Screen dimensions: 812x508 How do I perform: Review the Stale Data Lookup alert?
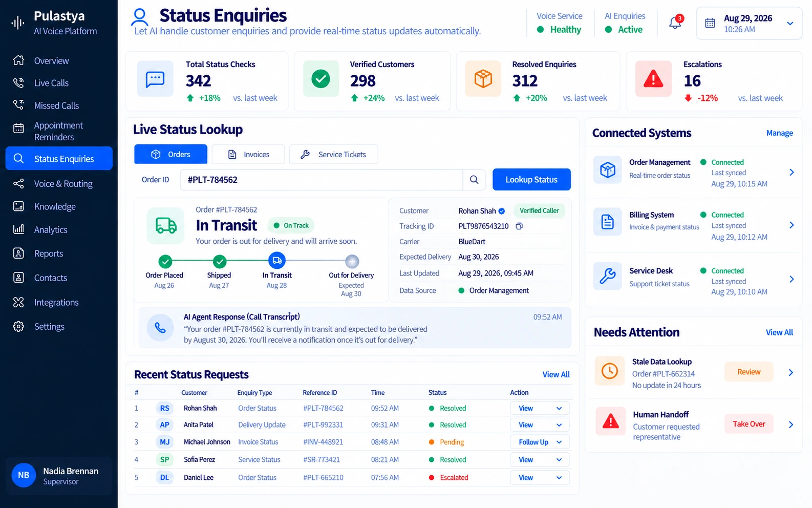(749, 372)
